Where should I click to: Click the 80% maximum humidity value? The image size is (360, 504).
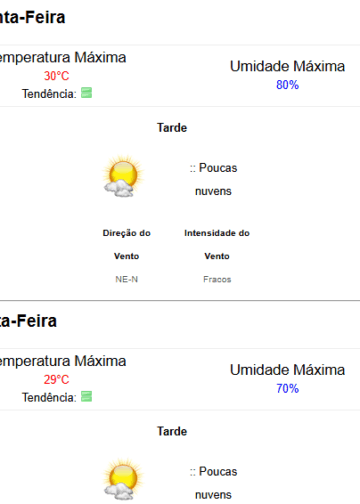(x=287, y=85)
